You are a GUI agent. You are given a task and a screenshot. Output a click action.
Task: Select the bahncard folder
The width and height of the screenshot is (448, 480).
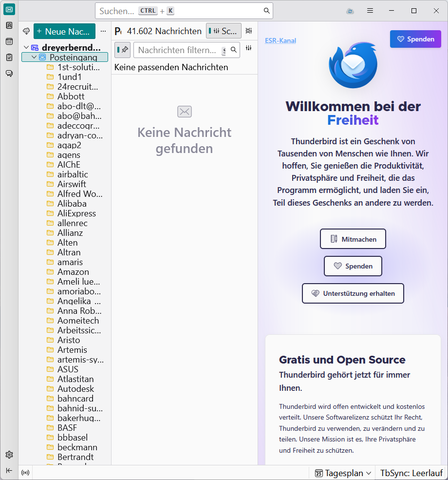[75, 399]
